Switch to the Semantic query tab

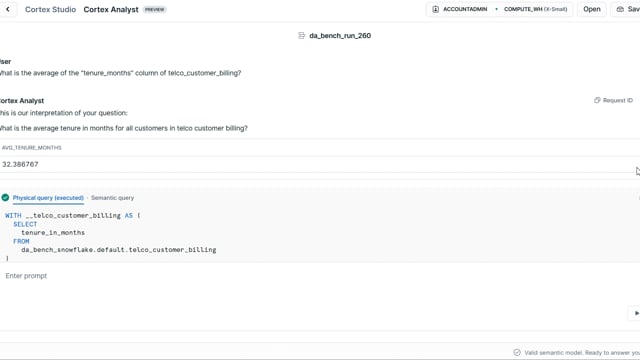coord(113,198)
